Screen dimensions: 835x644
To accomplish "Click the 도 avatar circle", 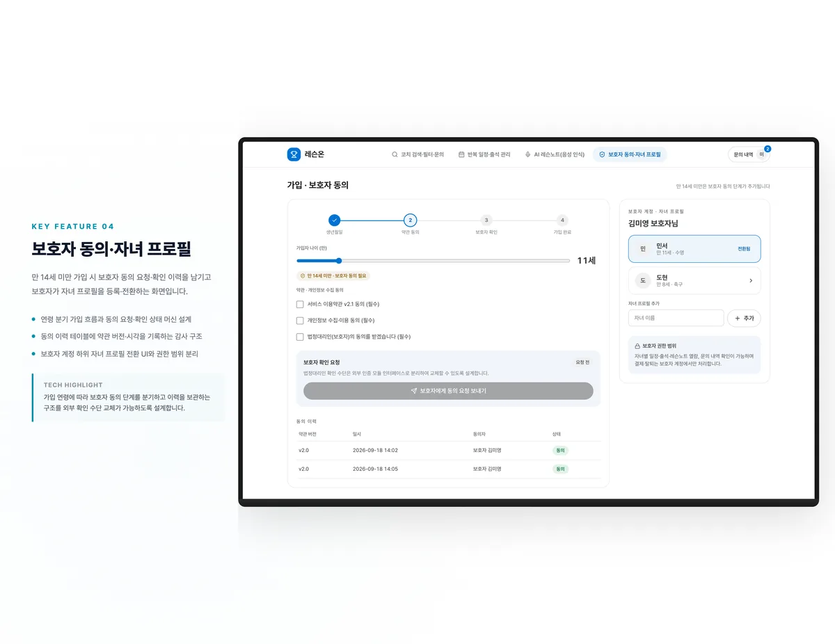I will pyautogui.click(x=643, y=280).
